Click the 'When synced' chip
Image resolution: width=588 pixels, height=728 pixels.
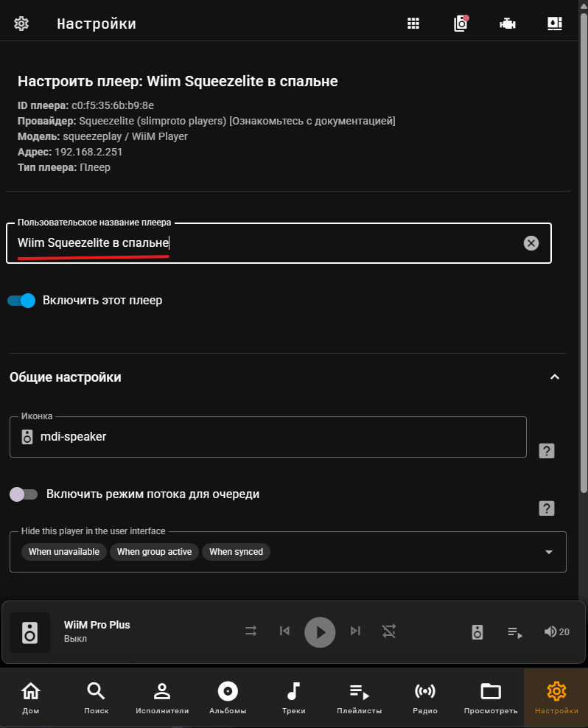(236, 552)
